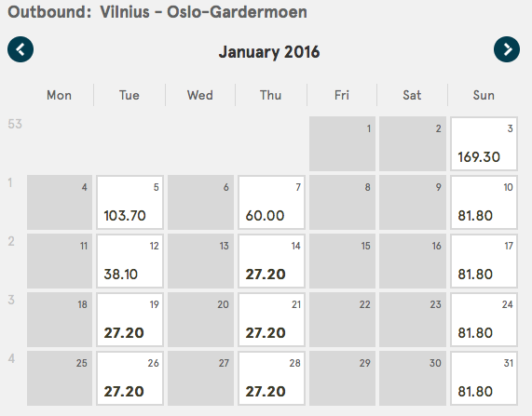Viewport: 532px width, 416px height.
Task: Click greyed-out Saturday January 30 cell
Action: tap(413, 379)
